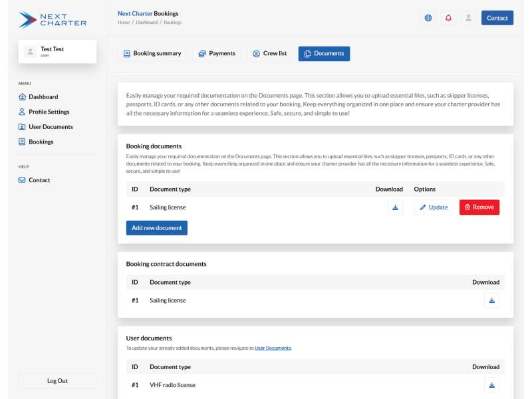Go to the Crew list tab

coord(269,54)
